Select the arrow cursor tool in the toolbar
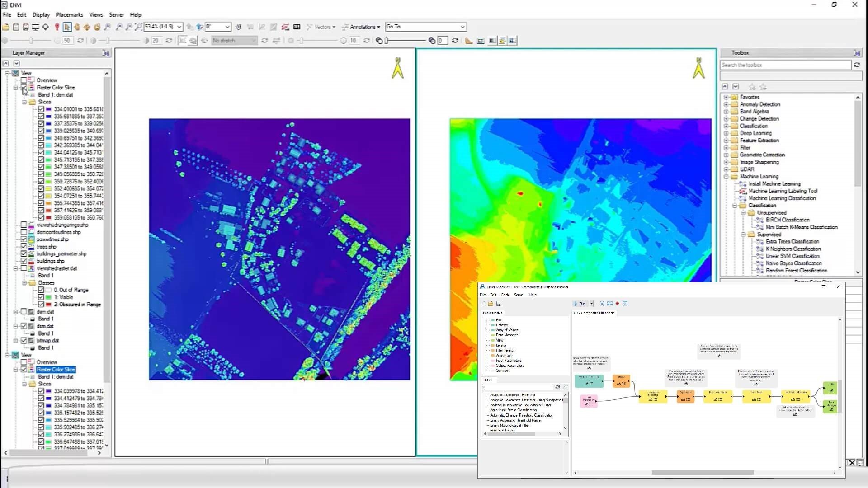Image resolution: width=868 pixels, height=488 pixels. pyautogui.click(x=67, y=27)
